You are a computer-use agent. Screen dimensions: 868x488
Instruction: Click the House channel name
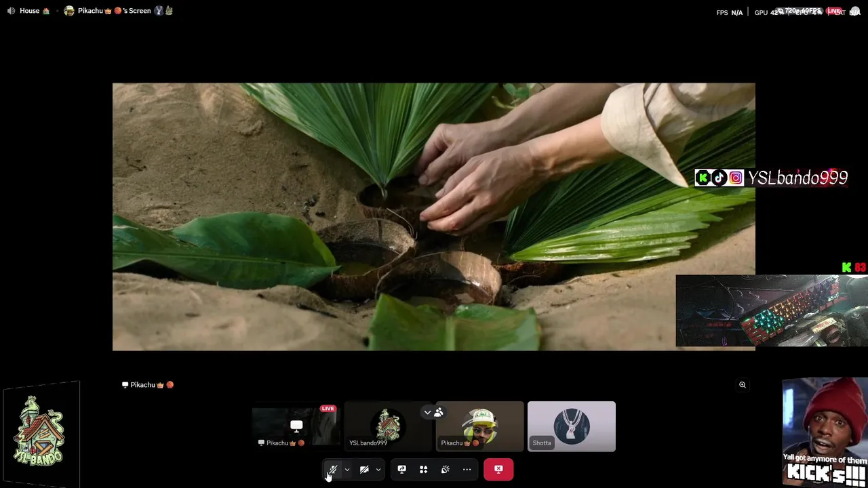(x=29, y=11)
